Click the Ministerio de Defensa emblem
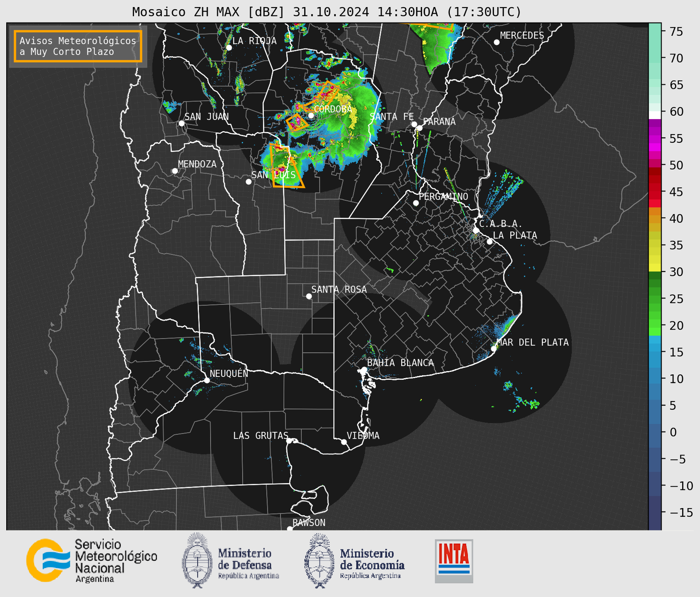The image size is (700, 597). coord(197,560)
